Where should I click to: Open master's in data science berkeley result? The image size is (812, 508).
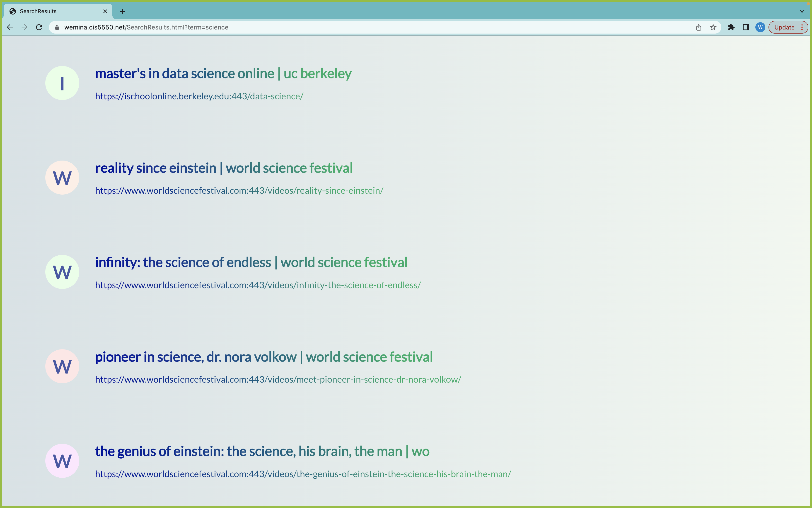point(223,73)
